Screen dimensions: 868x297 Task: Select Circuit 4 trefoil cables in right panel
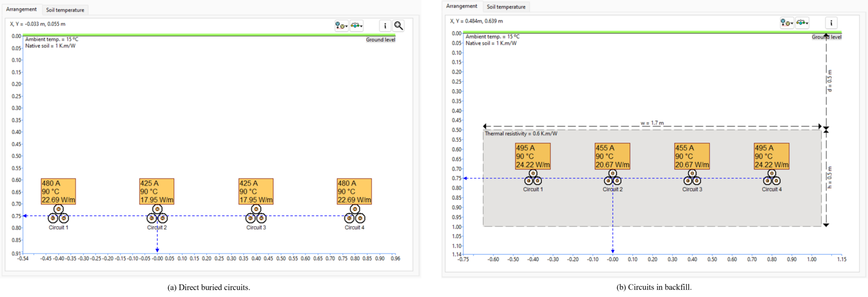tap(771, 178)
